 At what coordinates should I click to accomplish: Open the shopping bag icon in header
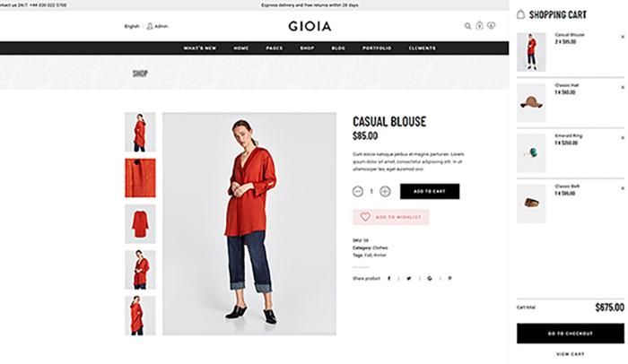pyautogui.click(x=479, y=26)
